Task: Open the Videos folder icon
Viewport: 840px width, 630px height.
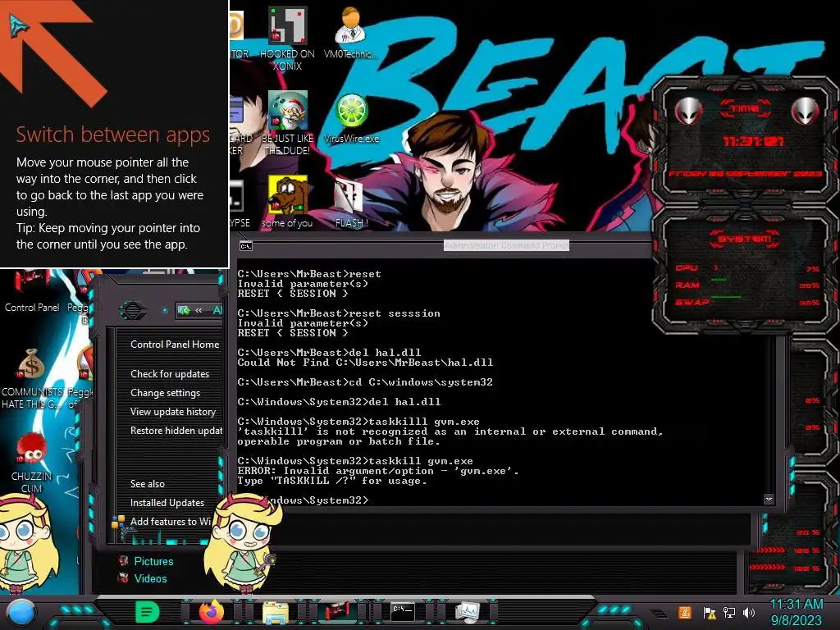Action: click(x=124, y=578)
